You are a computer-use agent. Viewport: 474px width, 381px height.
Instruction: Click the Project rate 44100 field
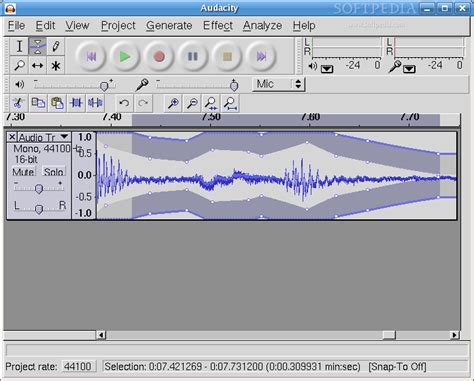[78, 366]
